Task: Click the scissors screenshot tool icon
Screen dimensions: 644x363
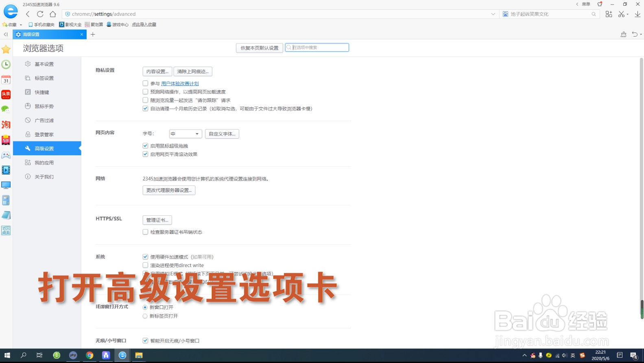Action: click(621, 14)
